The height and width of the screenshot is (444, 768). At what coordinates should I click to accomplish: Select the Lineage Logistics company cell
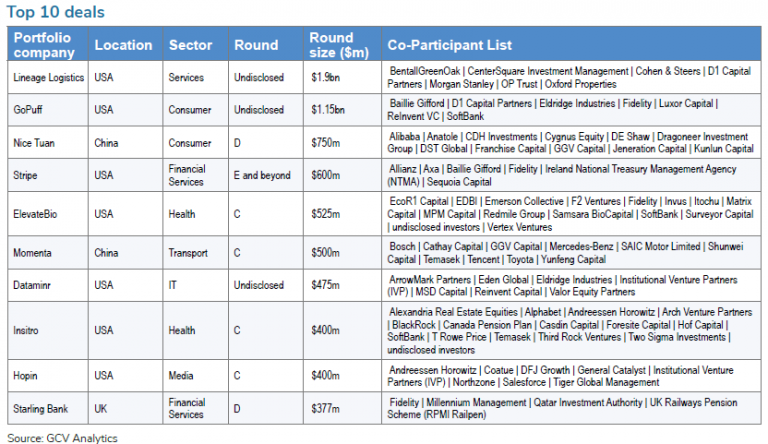pyautogui.click(x=49, y=77)
